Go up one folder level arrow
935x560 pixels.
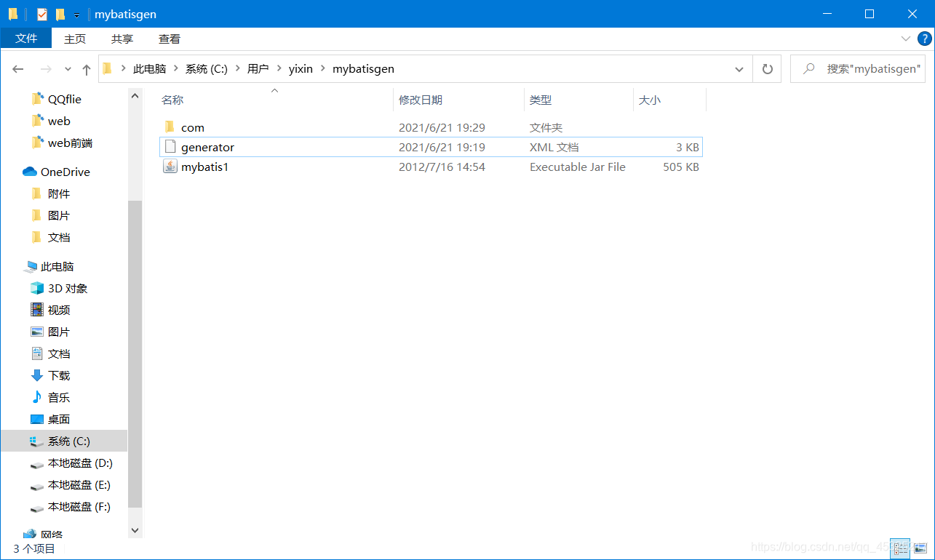[x=87, y=69]
